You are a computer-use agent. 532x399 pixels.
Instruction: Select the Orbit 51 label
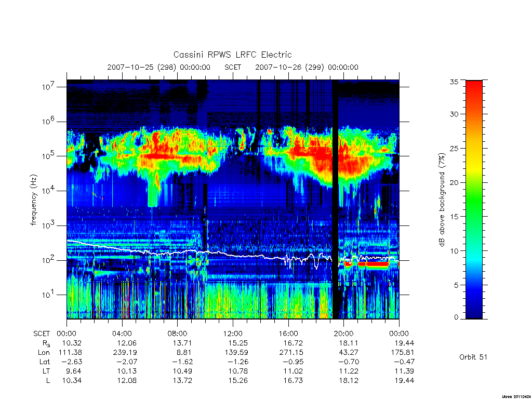tap(473, 357)
